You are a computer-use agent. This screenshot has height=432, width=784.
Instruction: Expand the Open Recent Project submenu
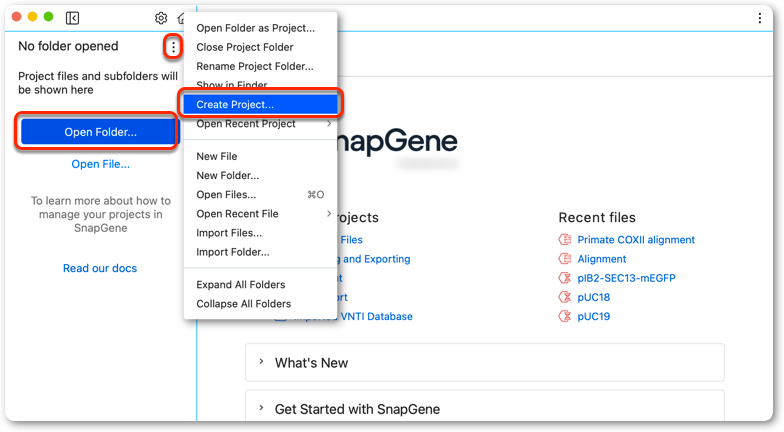coord(260,124)
